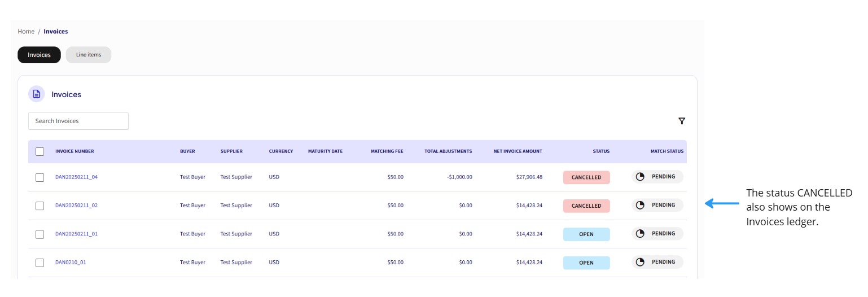Check the box for invoice DAN20250211_02
868x297 pixels.
40,206
